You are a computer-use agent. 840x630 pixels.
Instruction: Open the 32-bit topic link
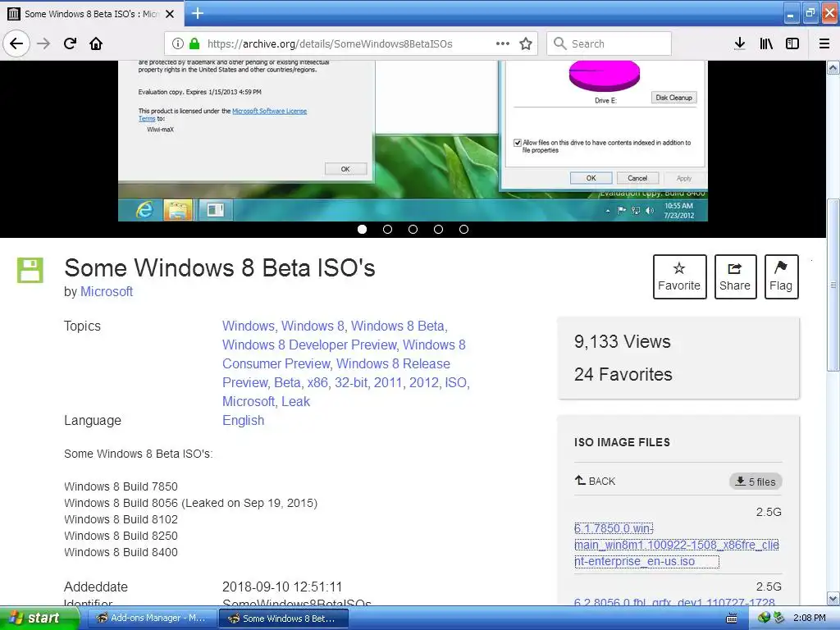[x=351, y=382]
